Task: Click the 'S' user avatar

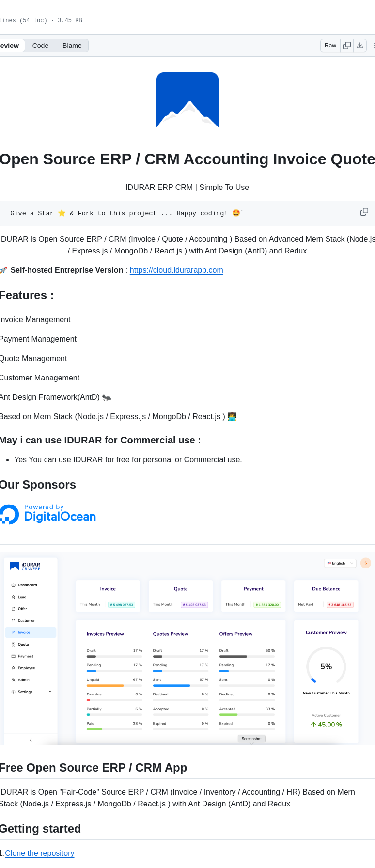Action: (x=366, y=563)
